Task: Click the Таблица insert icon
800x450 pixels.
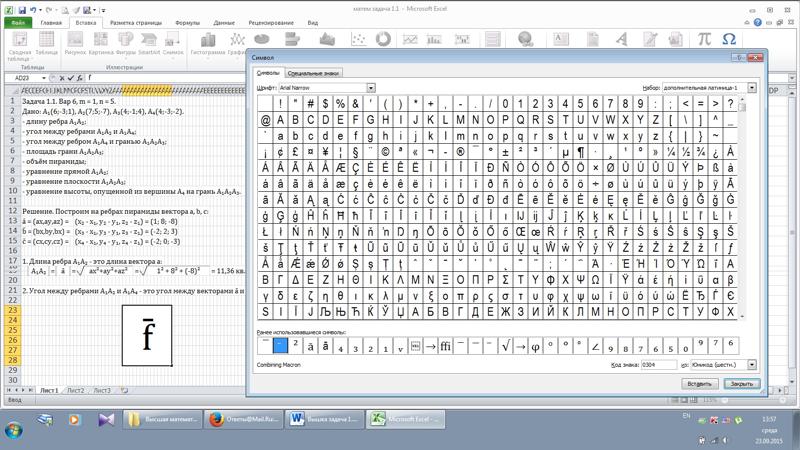Action: coord(46,43)
